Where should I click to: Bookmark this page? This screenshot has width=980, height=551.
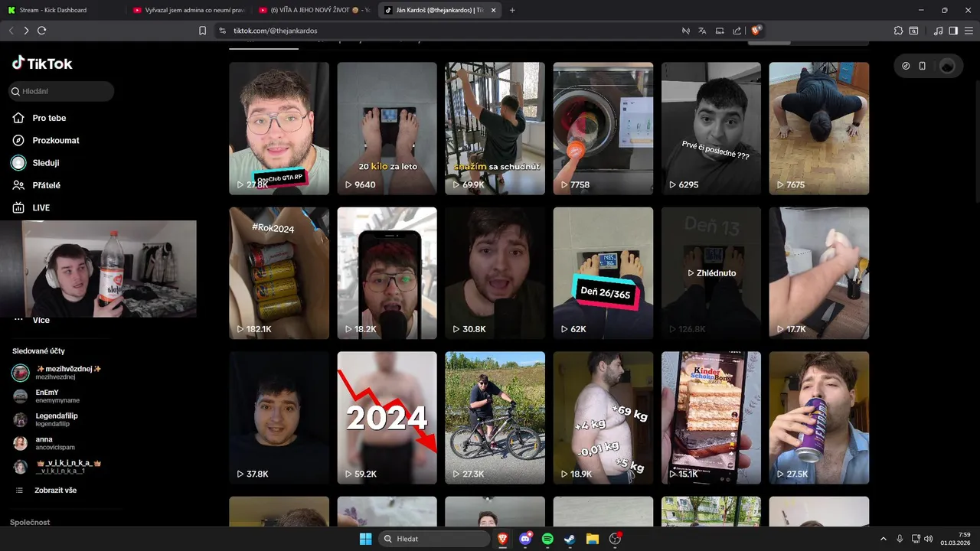[202, 31]
